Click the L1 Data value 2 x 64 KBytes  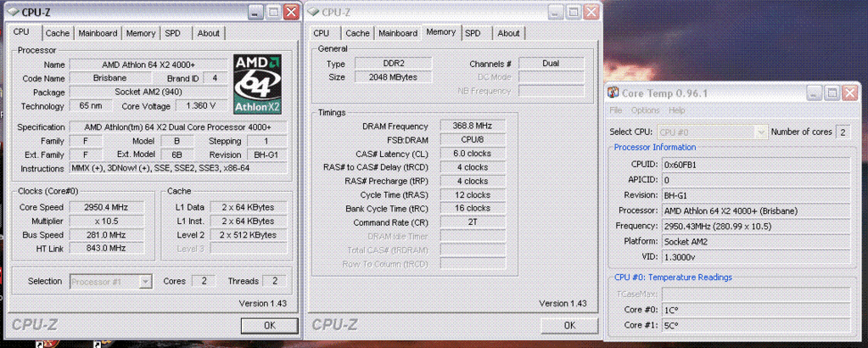[248, 207]
